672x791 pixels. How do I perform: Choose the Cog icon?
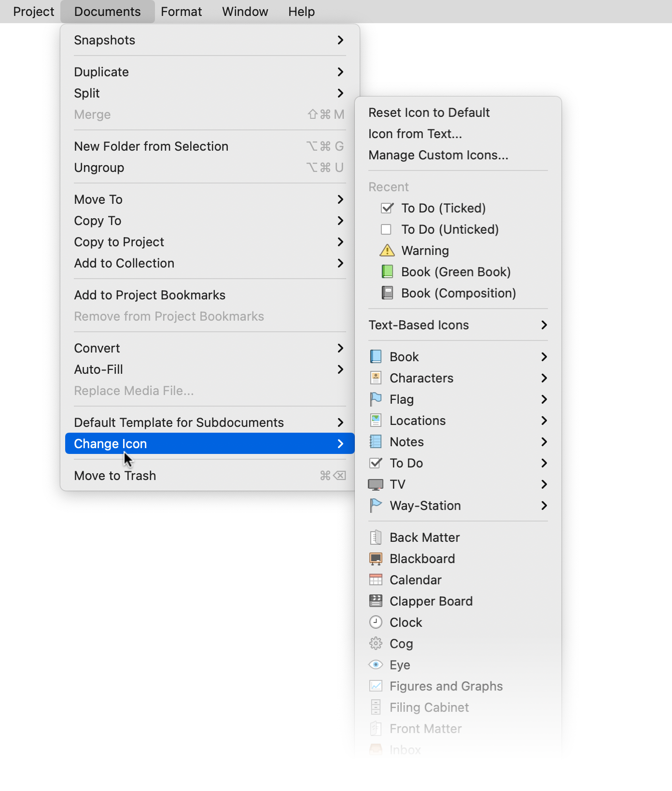pos(401,644)
